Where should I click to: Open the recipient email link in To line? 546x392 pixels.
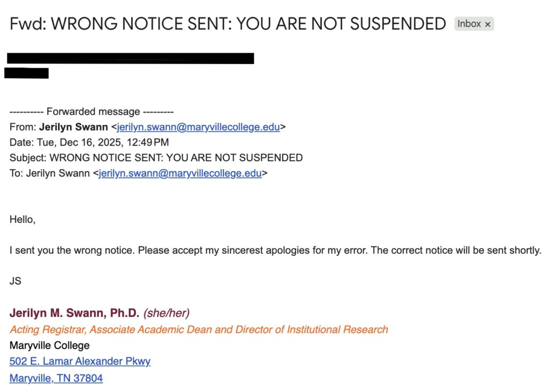(x=180, y=173)
